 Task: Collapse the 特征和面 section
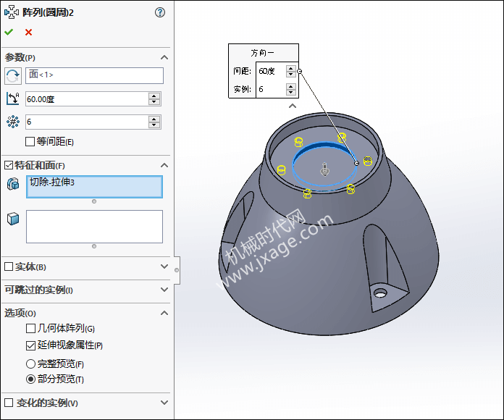164,166
